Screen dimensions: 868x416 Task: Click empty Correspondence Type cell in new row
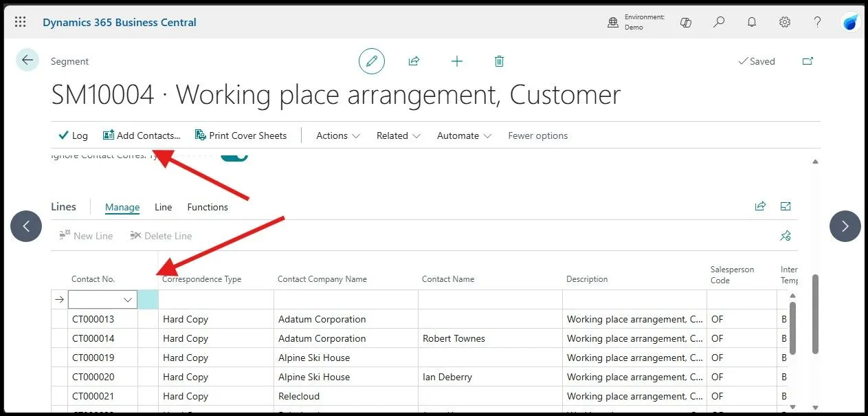(216, 300)
